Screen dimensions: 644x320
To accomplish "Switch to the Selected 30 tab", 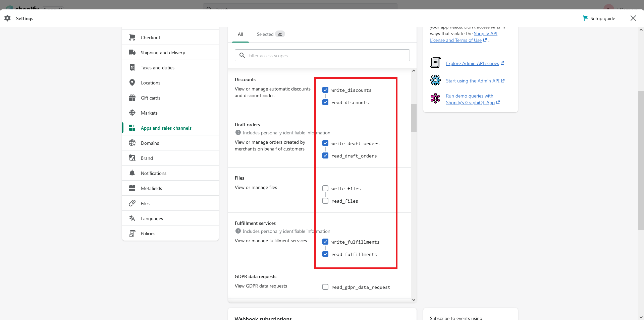I will (x=271, y=34).
